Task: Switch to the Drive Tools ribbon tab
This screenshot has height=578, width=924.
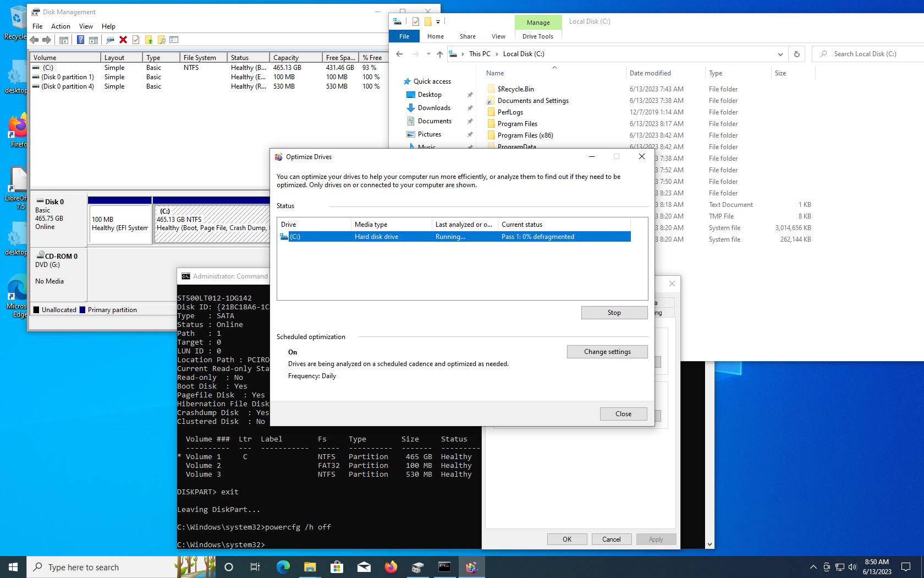Action: point(537,36)
